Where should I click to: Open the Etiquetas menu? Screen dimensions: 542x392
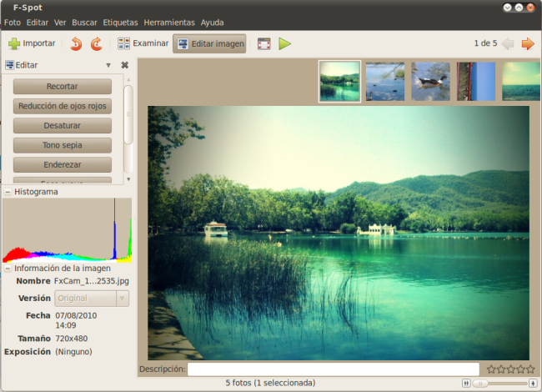point(120,23)
